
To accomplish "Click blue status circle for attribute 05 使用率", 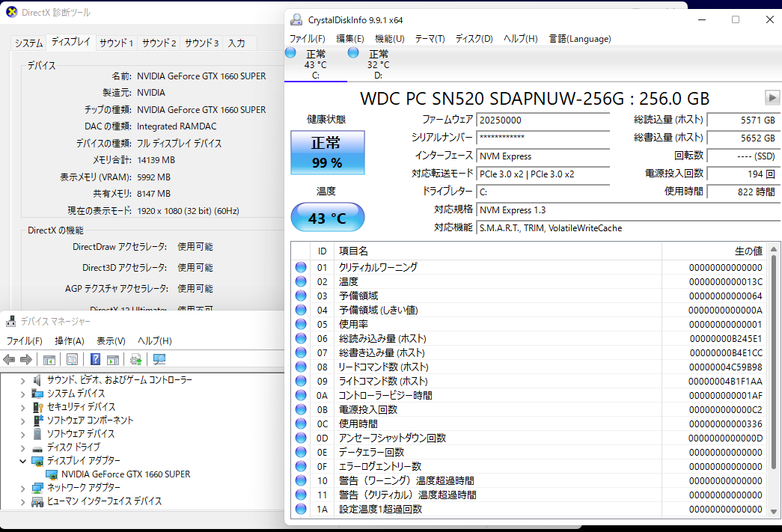I will 301,324.
